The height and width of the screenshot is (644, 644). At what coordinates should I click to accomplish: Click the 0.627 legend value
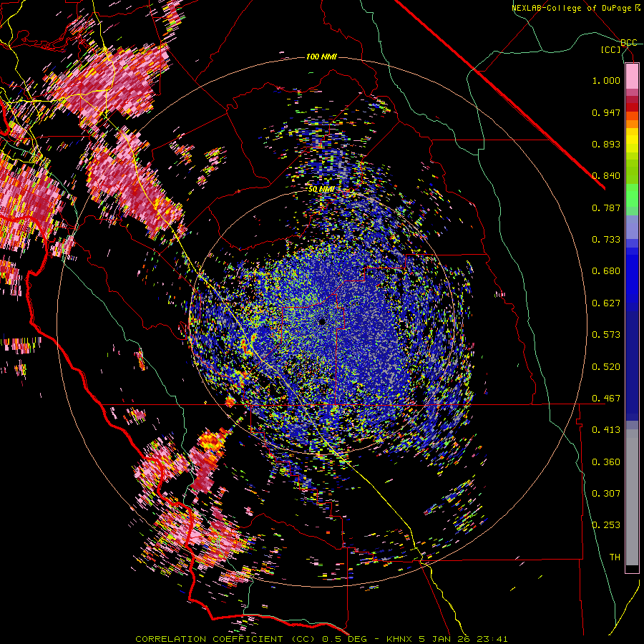pyautogui.click(x=606, y=303)
